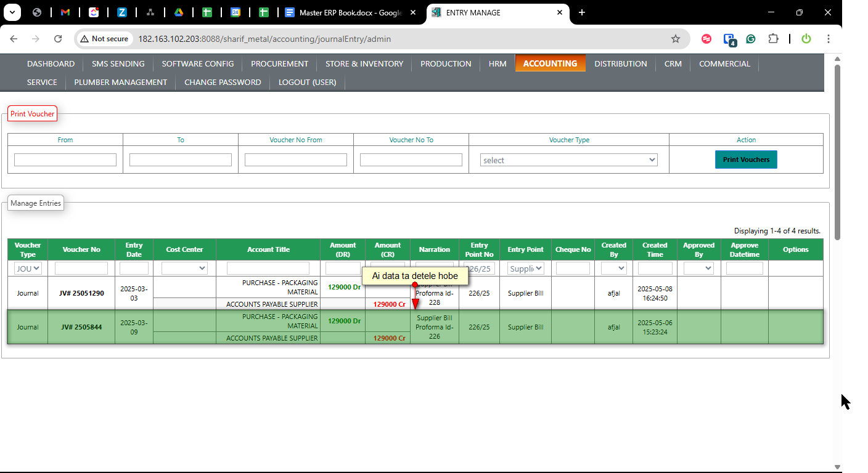The width and height of the screenshot is (868, 473).
Task: View the Not secure site information
Action: [104, 39]
